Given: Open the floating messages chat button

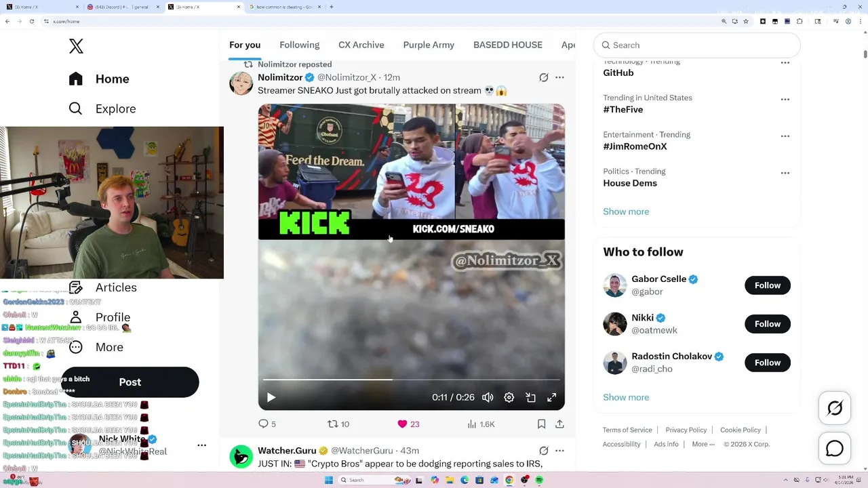Looking at the screenshot, I should point(835,449).
